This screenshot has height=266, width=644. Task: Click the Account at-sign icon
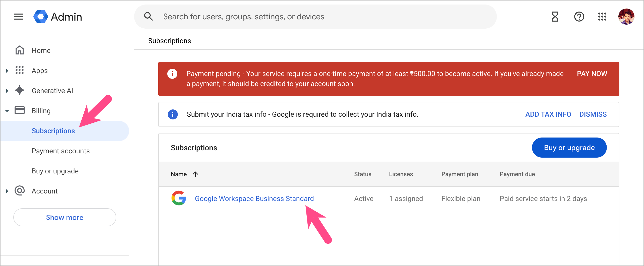click(20, 191)
